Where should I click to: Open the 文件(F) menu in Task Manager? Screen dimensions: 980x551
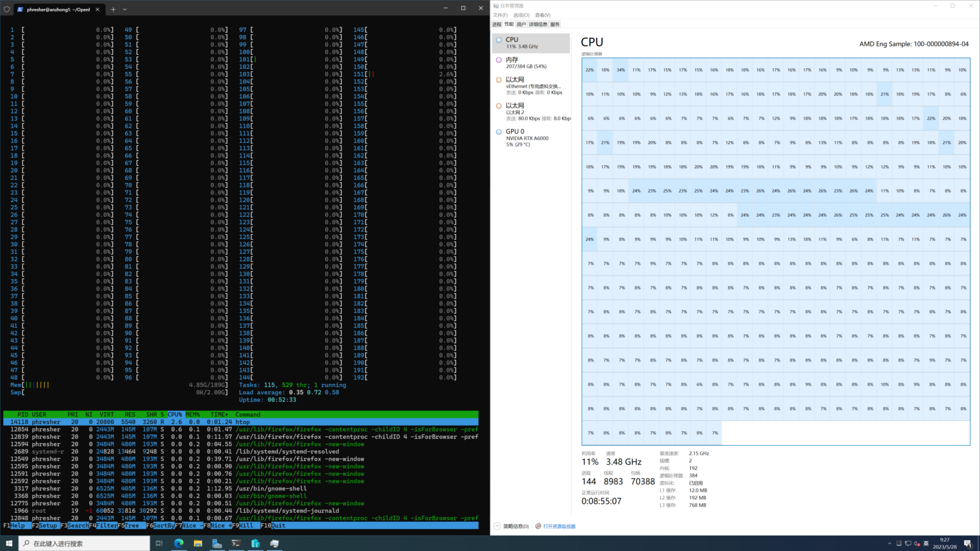[x=500, y=15]
